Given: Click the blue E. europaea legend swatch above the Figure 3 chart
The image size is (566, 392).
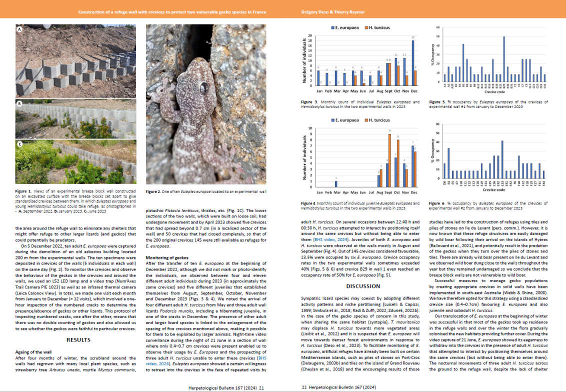Looking at the screenshot, I should 332,27.
